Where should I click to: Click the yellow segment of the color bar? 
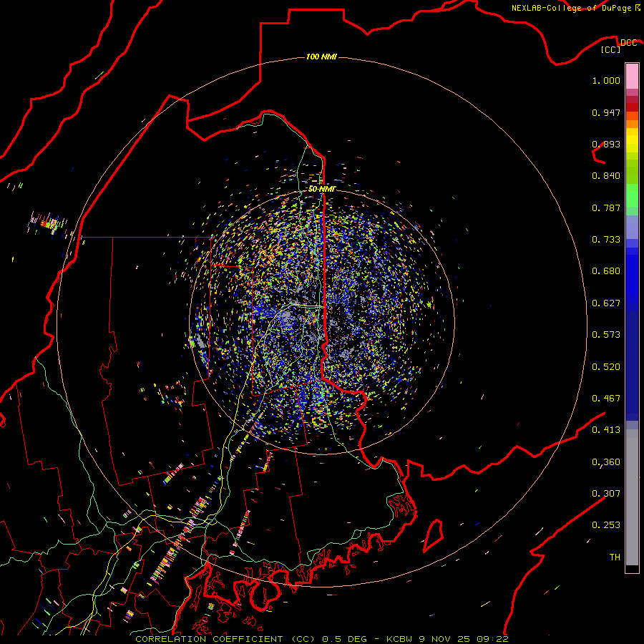pos(632,140)
